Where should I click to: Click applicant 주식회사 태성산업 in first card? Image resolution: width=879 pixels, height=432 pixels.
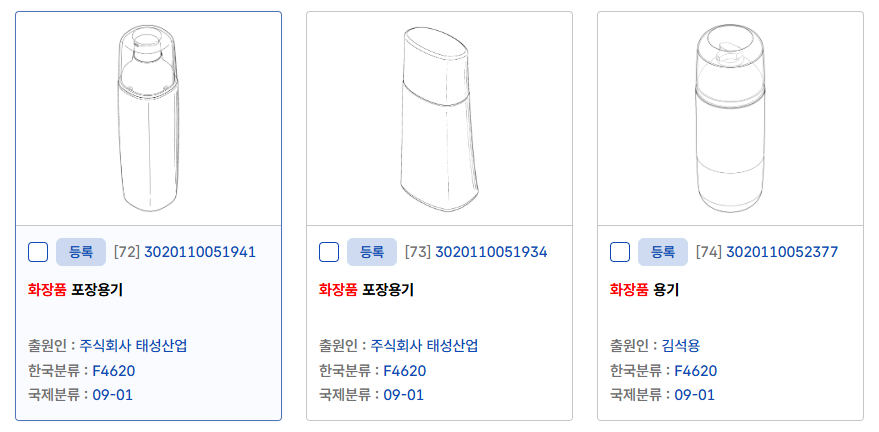133,346
